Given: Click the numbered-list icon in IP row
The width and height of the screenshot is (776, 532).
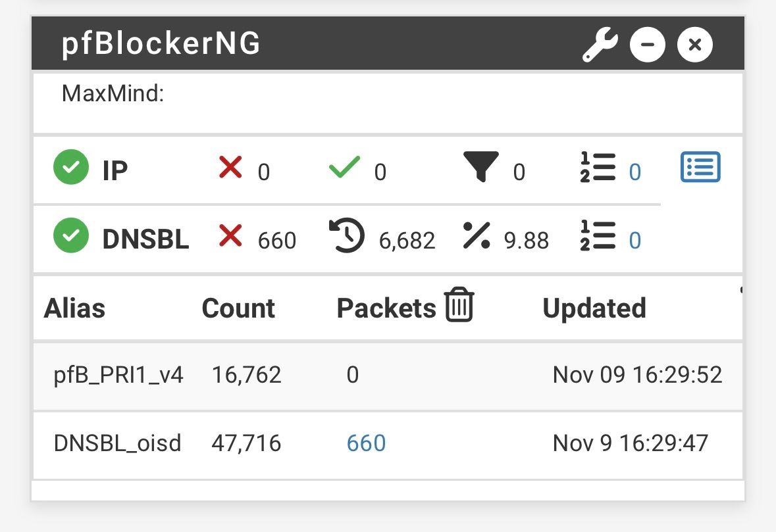Looking at the screenshot, I should (598, 168).
